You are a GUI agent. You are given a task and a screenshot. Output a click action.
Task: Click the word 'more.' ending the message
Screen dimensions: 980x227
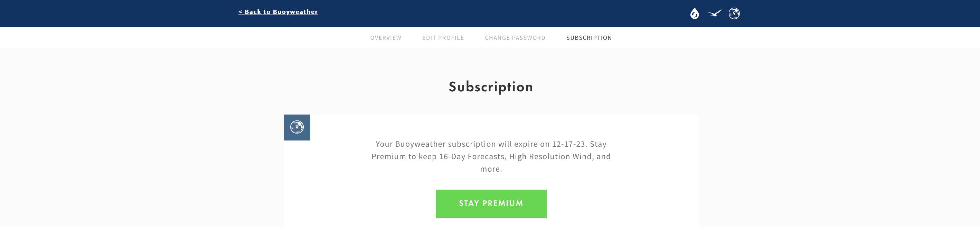tap(491, 169)
